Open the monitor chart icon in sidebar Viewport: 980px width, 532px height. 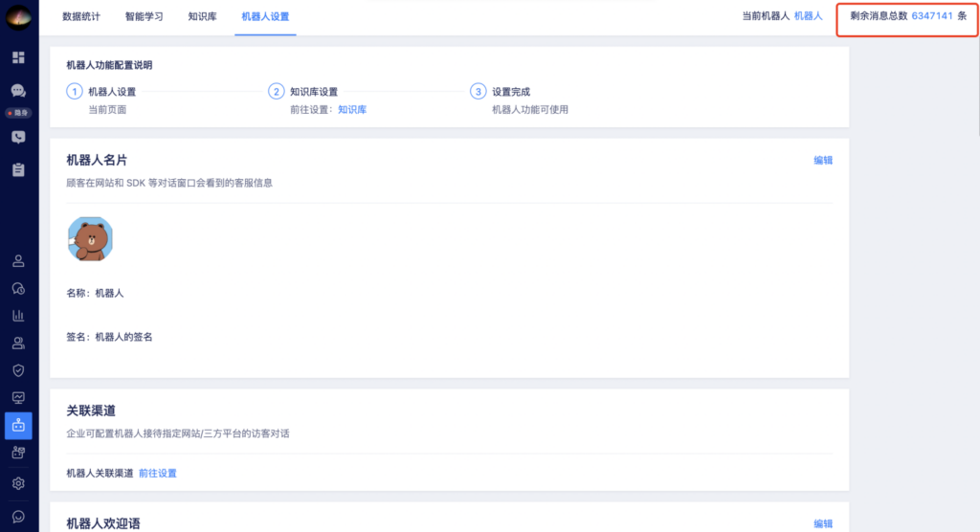[x=18, y=398]
